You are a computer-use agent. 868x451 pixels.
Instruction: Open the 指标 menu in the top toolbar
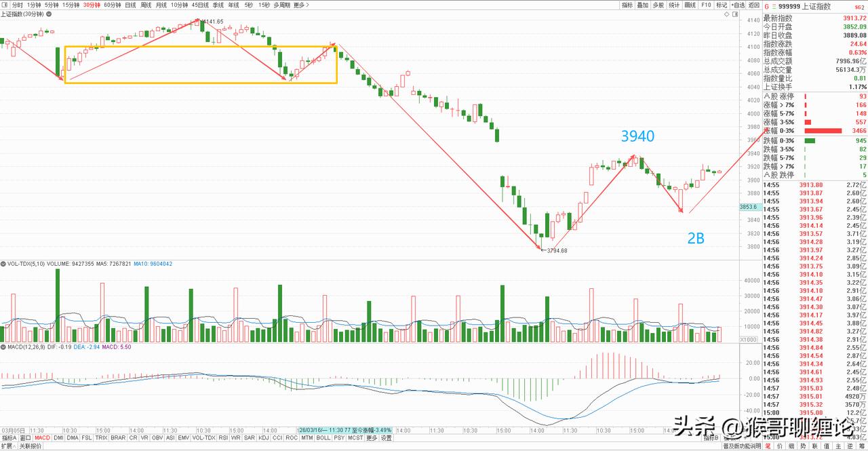(x=627, y=5)
